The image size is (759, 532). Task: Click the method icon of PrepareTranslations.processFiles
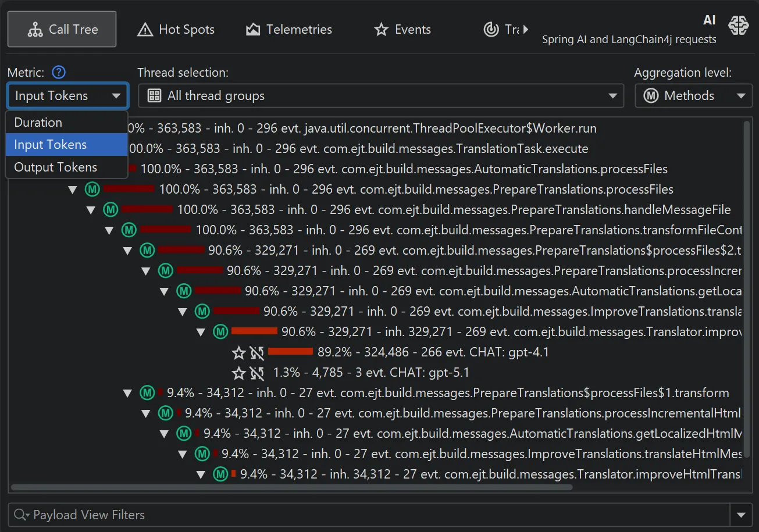tap(92, 189)
